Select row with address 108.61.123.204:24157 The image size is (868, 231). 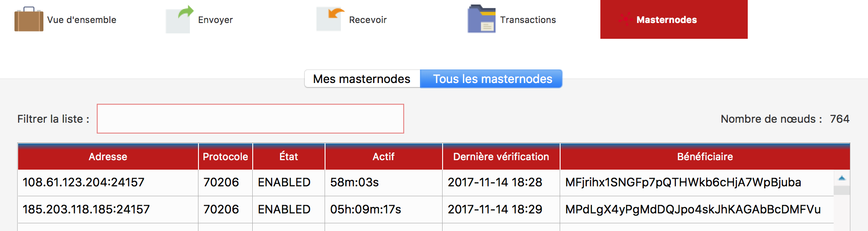click(x=425, y=183)
